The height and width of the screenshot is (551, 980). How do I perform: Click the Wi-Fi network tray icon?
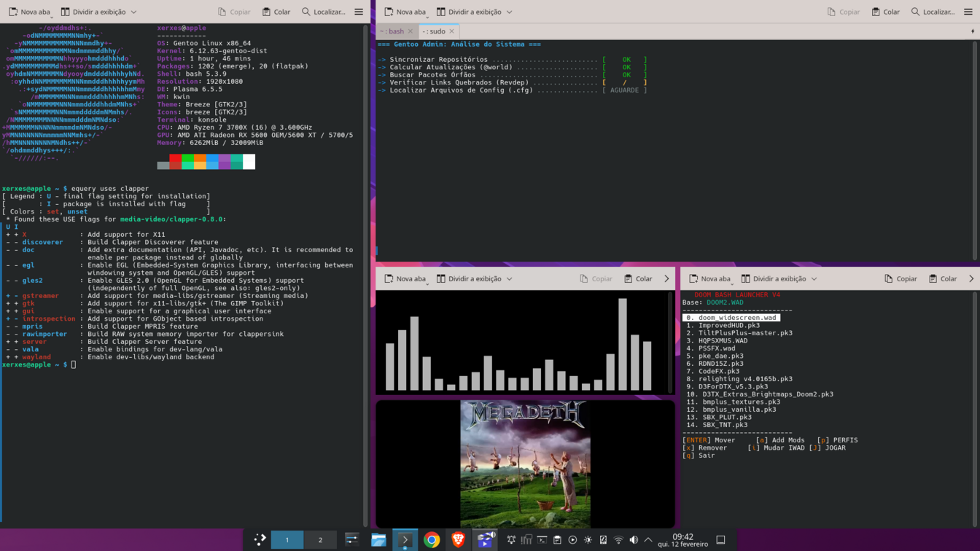pyautogui.click(x=618, y=540)
